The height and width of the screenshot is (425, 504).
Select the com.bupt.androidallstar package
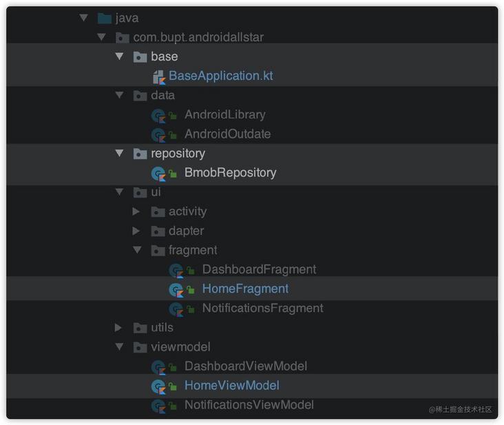pyautogui.click(x=198, y=38)
